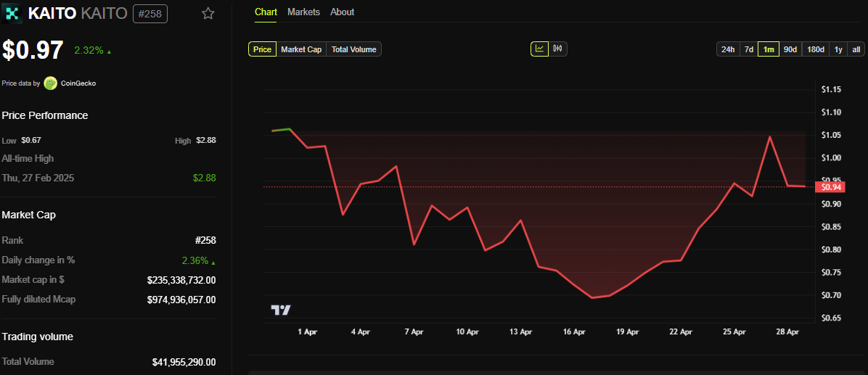Screen dimensions: 868x375
Task: Set chart range to 90d
Action: 790,49
